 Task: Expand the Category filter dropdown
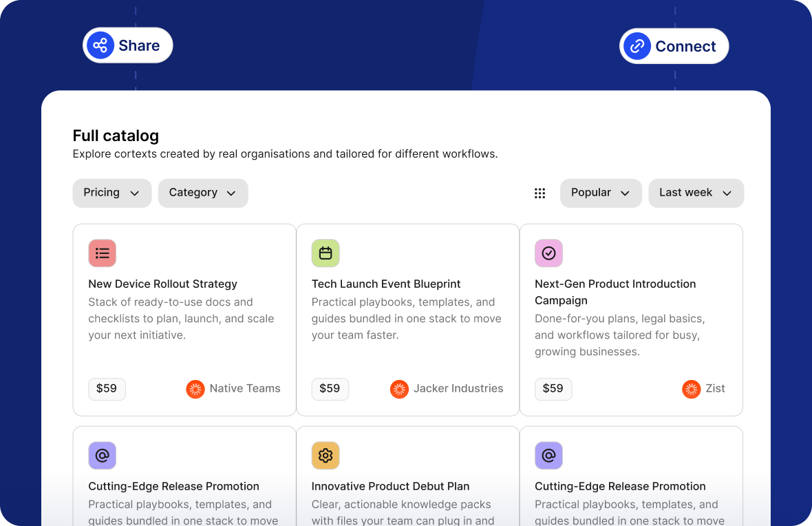click(x=202, y=193)
